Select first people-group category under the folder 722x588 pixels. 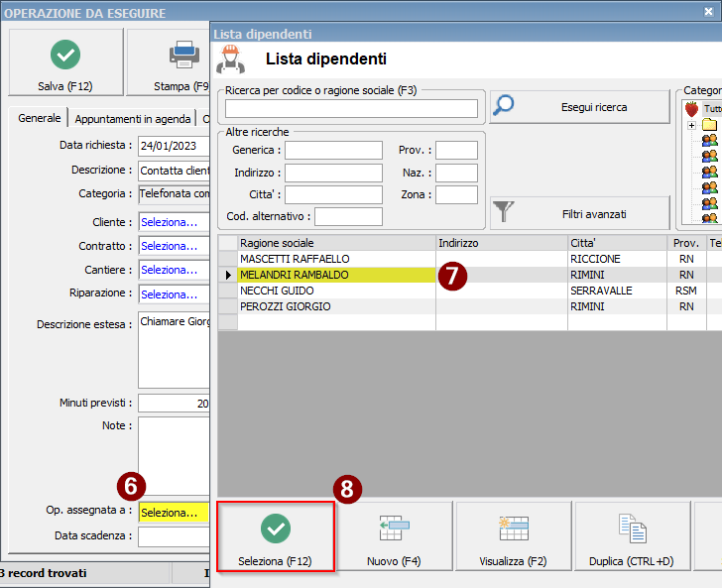point(709,141)
